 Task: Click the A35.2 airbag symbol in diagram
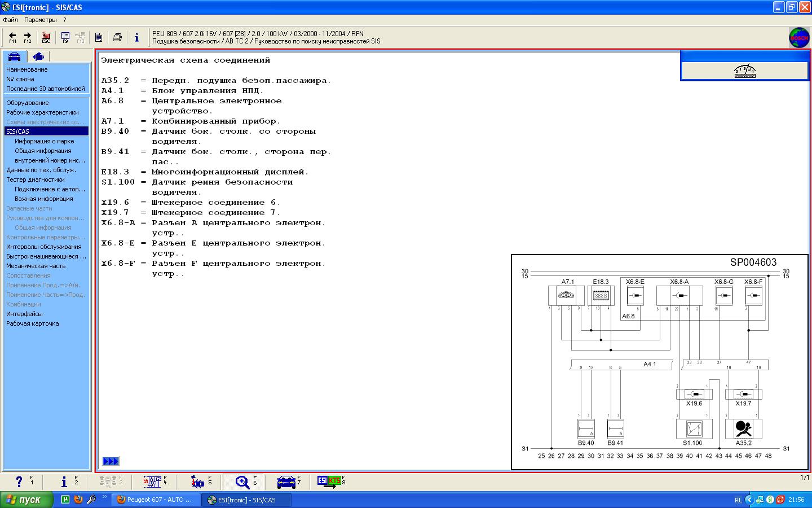[743, 429]
